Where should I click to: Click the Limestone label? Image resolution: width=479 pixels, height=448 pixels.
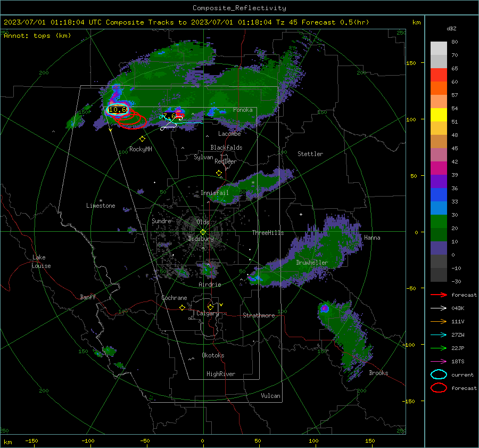101,206
